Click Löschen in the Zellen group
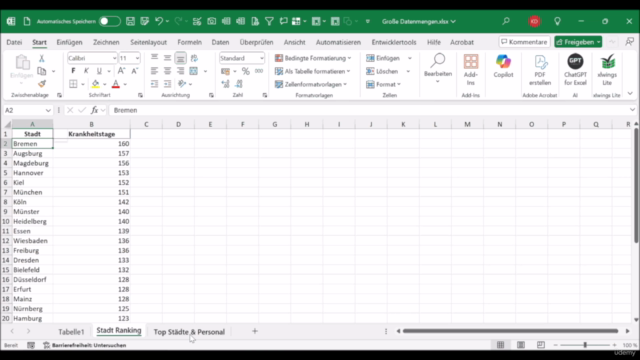The image size is (640, 360). pyautogui.click(x=382, y=71)
